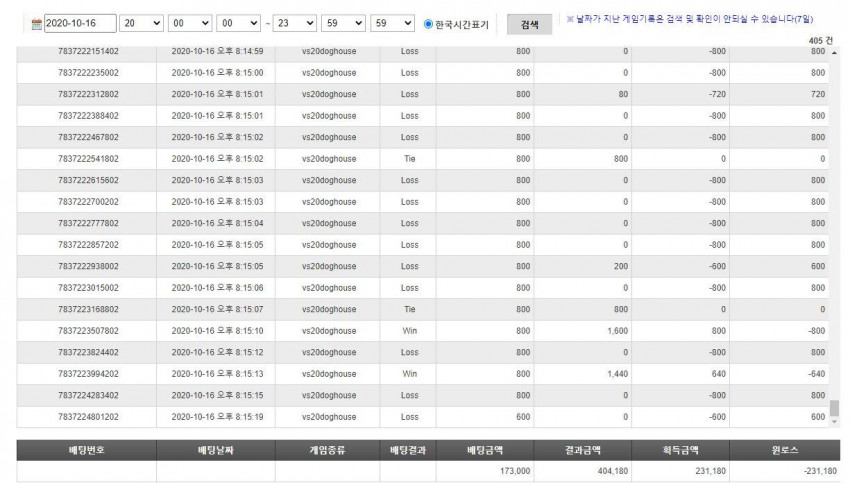Viewport: 850px width, 485px height.
Task: Click bet number 7837222777802
Action: [88, 223]
